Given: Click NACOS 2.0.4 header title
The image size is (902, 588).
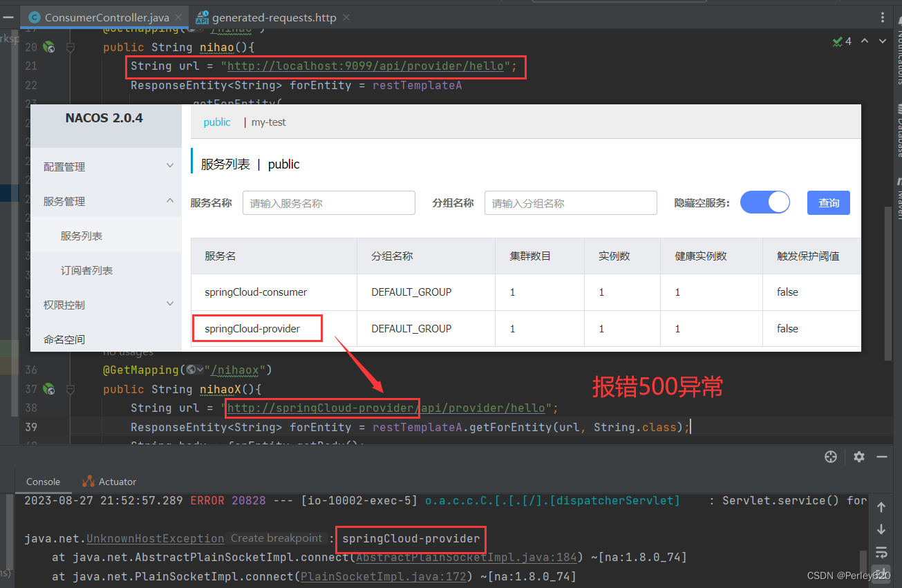Looking at the screenshot, I should click(104, 118).
